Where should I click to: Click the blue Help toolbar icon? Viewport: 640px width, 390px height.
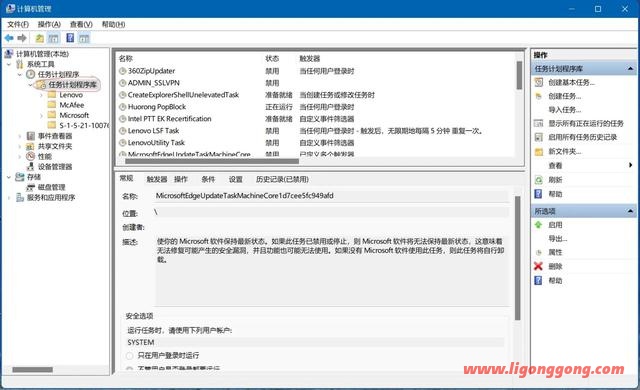pyautogui.click(x=70, y=38)
